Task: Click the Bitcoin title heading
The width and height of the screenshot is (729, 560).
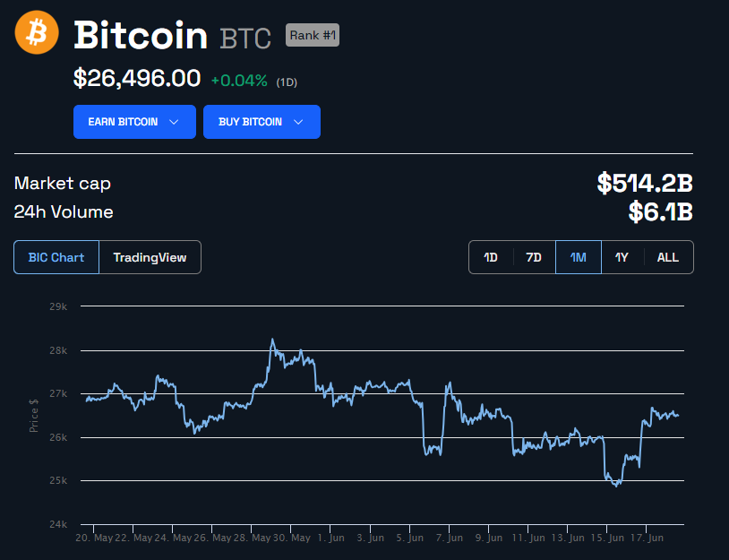Action: [141, 35]
